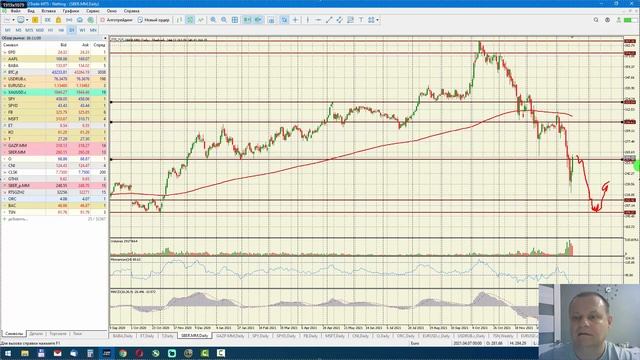Select the horizontal line drawing tool
The width and height of the screenshot is (640, 360).
pos(318,20)
